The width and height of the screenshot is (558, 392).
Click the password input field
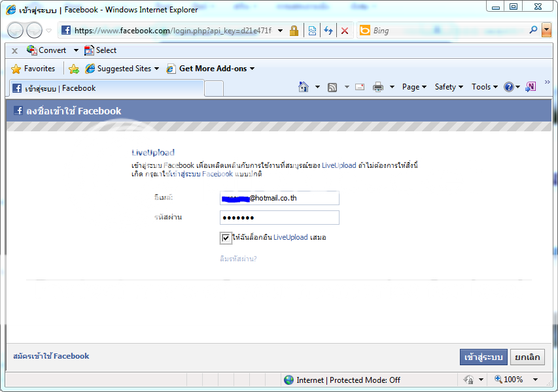[x=279, y=218]
